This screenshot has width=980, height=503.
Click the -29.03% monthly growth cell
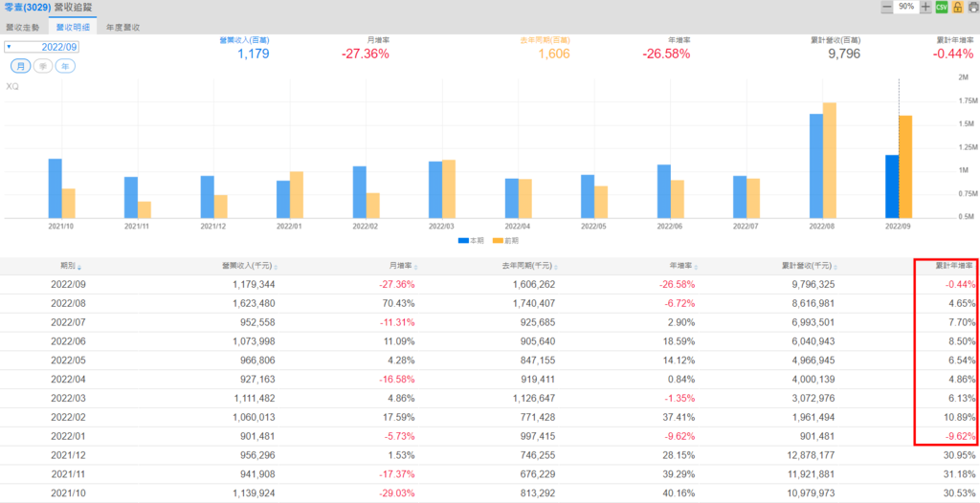pos(397,493)
